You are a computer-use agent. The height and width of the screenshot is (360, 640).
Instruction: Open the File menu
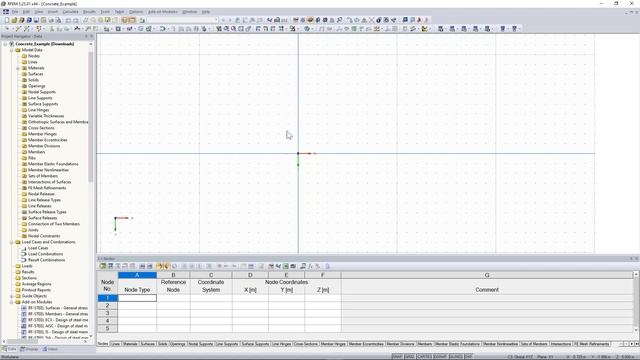(15, 12)
